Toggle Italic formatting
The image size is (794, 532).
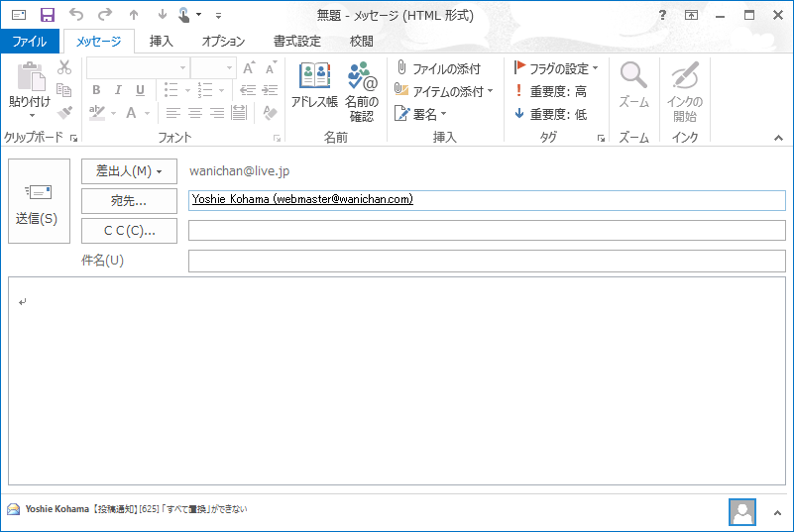[x=118, y=90]
